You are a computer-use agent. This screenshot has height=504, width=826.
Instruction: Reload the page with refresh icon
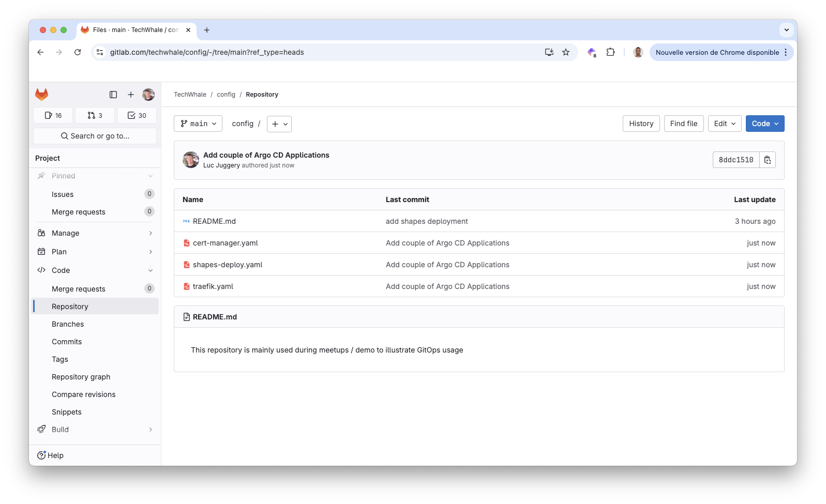(x=78, y=52)
